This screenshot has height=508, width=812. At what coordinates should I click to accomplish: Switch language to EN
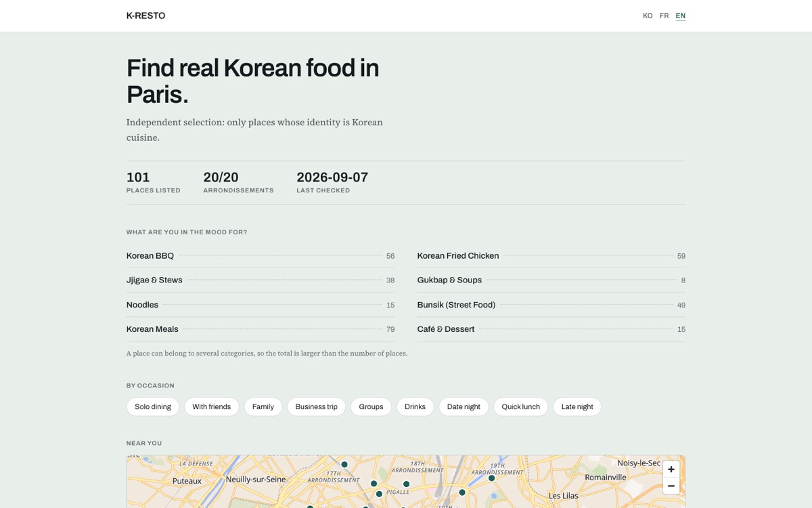tap(681, 16)
